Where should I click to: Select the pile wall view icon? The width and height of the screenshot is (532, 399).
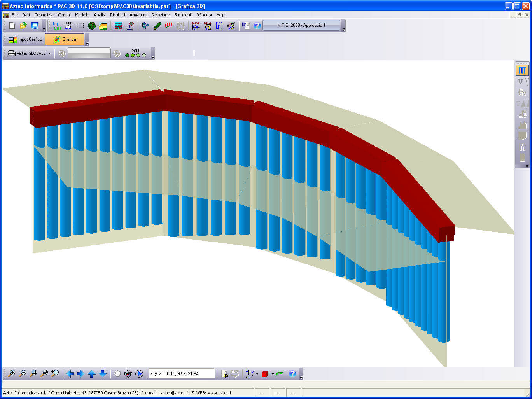pyautogui.click(x=522, y=70)
